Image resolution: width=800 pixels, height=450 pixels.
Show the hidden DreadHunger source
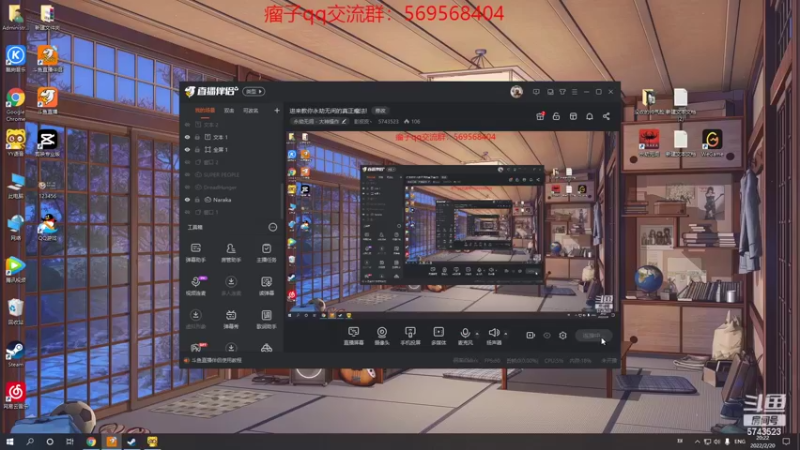(x=187, y=187)
